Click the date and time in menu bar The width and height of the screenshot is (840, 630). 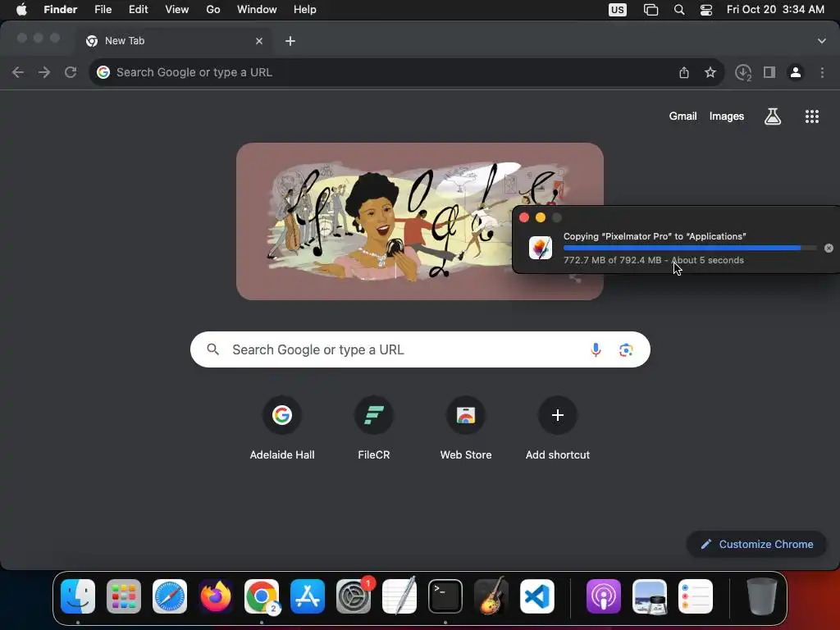pyautogui.click(x=775, y=10)
